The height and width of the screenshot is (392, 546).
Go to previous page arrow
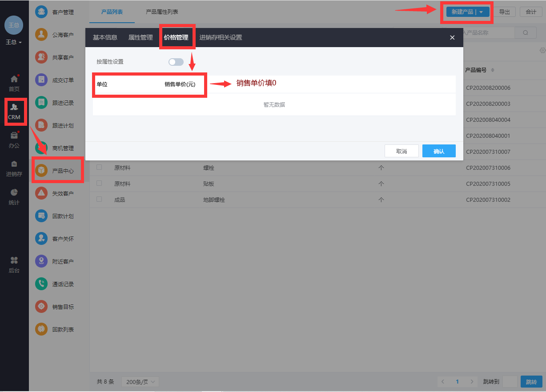[x=443, y=382]
